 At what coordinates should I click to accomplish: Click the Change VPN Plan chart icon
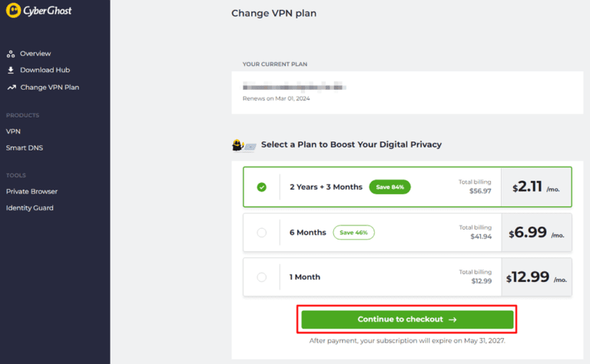coord(11,88)
